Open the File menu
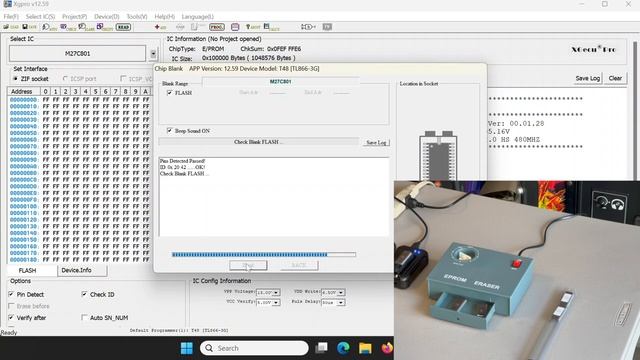Image resolution: width=640 pixels, height=360 pixels. coord(11,17)
